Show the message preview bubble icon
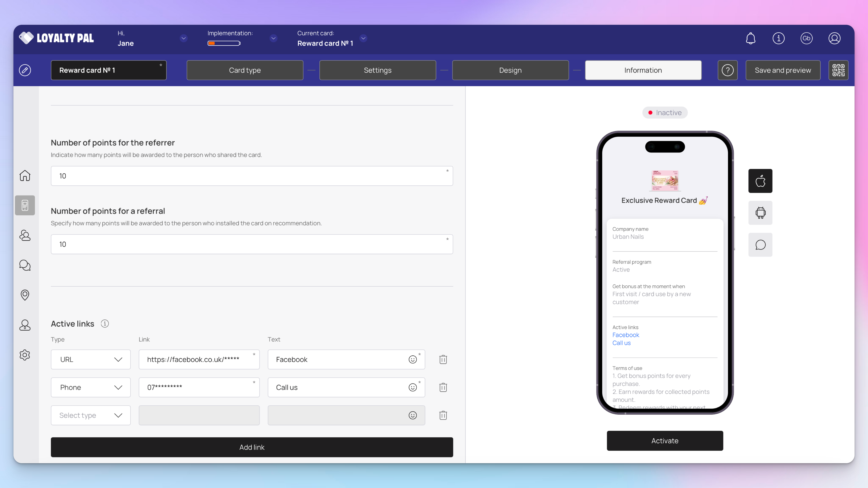The image size is (868, 488). pyautogui.click(x=760, y=245)
